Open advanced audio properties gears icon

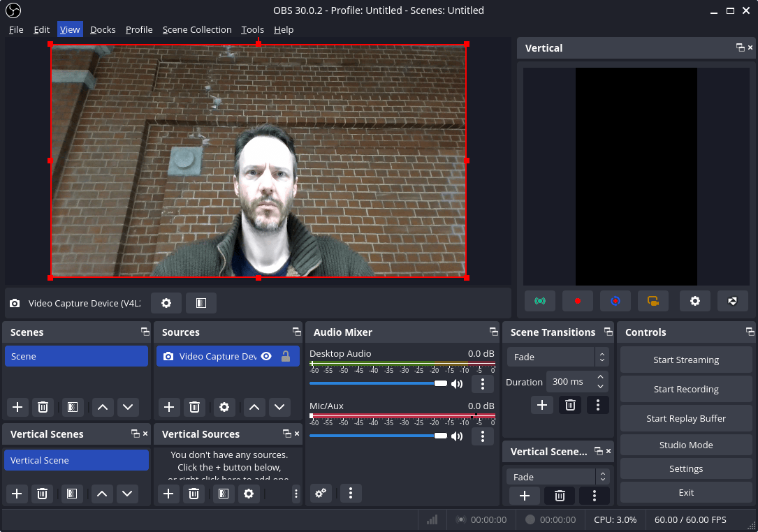pyautogui.click(x=321, y=494)
